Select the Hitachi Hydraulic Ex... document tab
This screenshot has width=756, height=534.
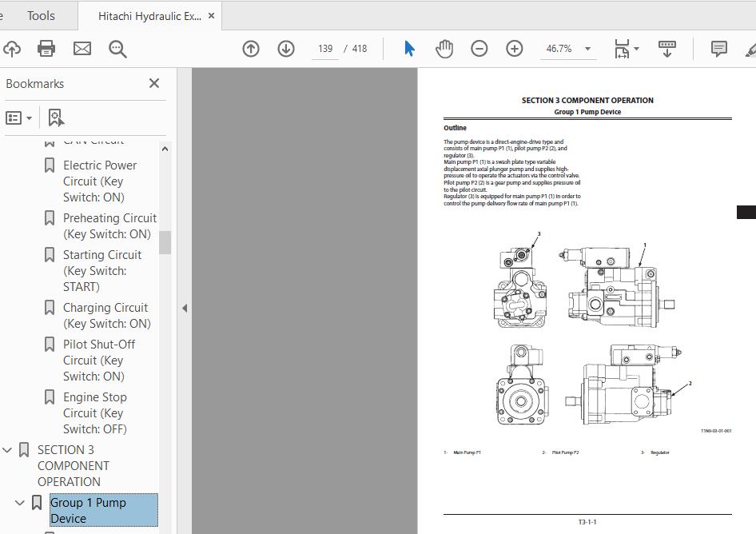[149, 16]
